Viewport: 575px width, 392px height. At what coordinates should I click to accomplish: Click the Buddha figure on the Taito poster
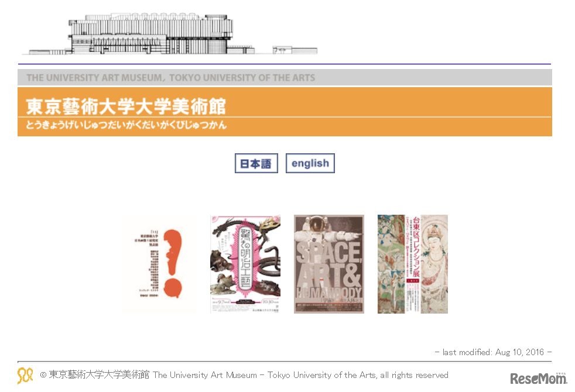click(x=434, y=264)
